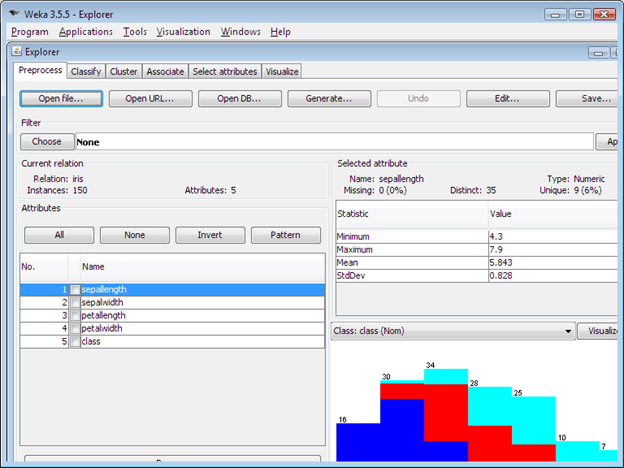Click the All attributes button
The height and width of the screenshot is (468, 624).
click(x=59, y=235)
